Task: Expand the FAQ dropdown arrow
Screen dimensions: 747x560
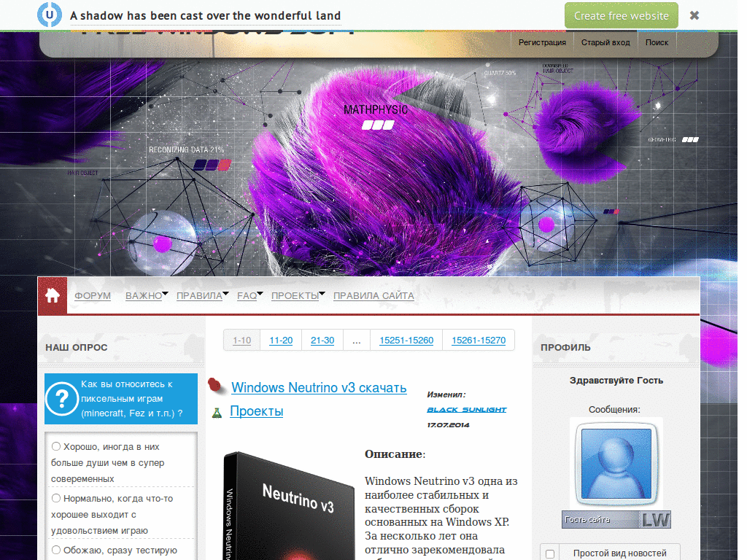Action: point(260,293)
